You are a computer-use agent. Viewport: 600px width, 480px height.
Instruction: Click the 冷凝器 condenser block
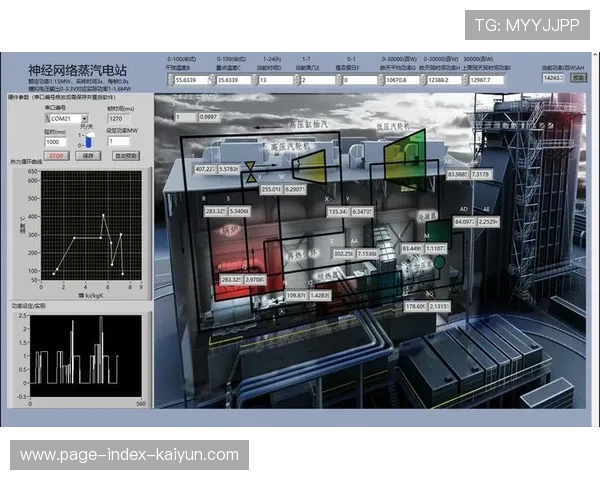428,214
